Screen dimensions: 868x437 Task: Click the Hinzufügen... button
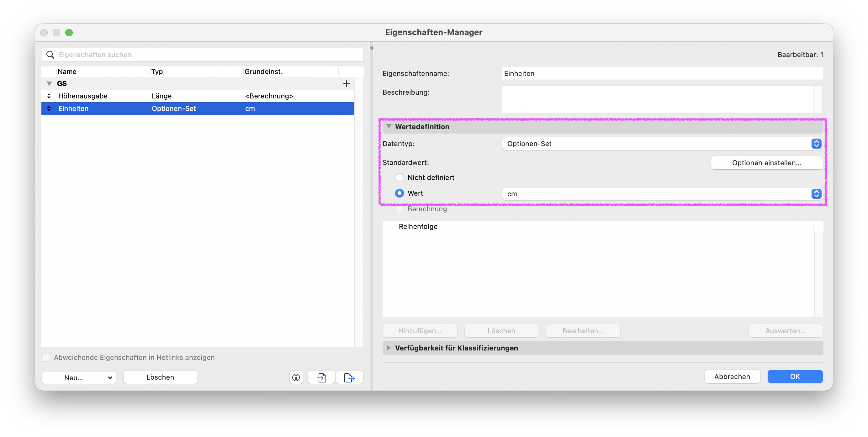420,331
